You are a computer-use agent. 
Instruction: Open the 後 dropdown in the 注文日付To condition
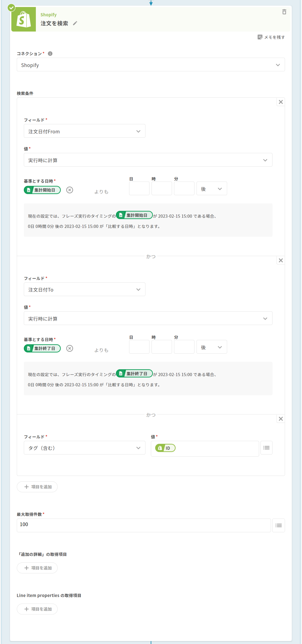click(x=211, y=347)
